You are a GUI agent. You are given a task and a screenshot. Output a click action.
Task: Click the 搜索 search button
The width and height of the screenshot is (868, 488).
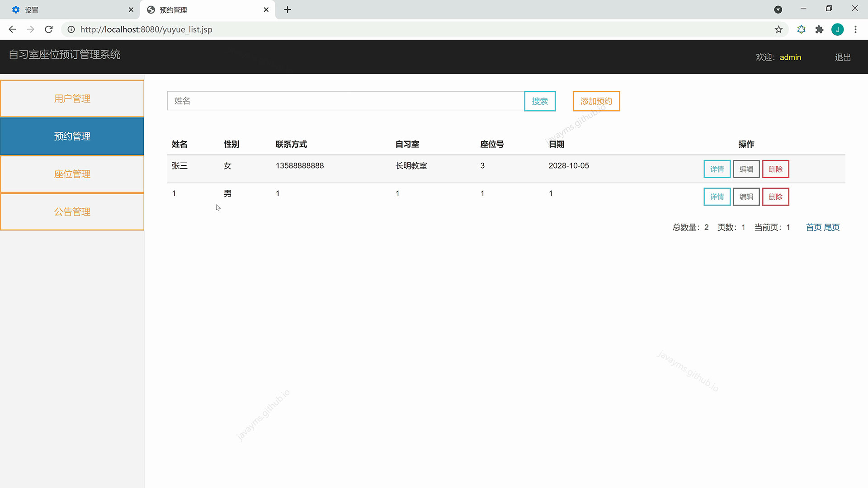click(539, 101)
